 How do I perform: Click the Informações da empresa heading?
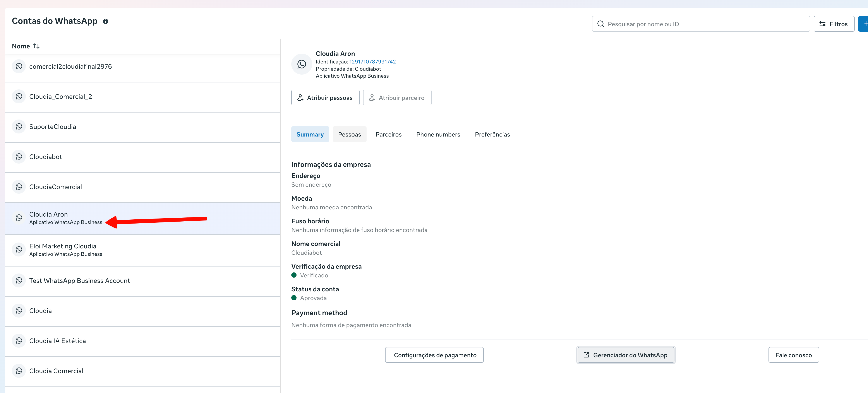pyautogui.click(x=331, y=164)
